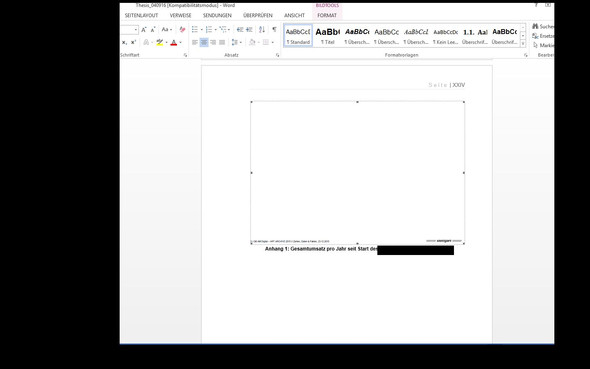The image size is (590, 369).
Task: Open the FORMAT ribbon tab
Action: click(x=327, y=15)
